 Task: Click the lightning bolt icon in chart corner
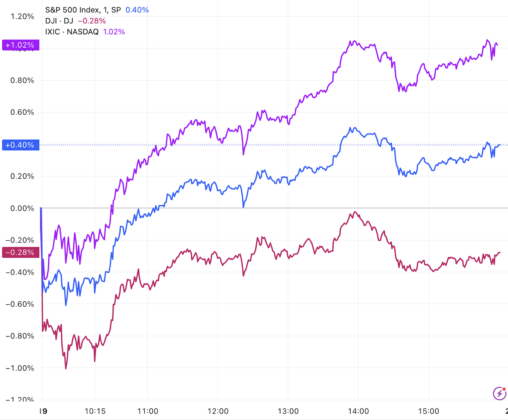tap(499, 393)
